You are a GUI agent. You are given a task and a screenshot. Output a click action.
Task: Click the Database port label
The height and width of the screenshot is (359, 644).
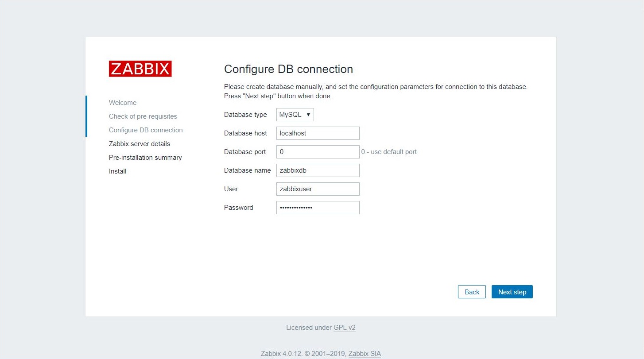pyautogui.click(x=245, y=152)
